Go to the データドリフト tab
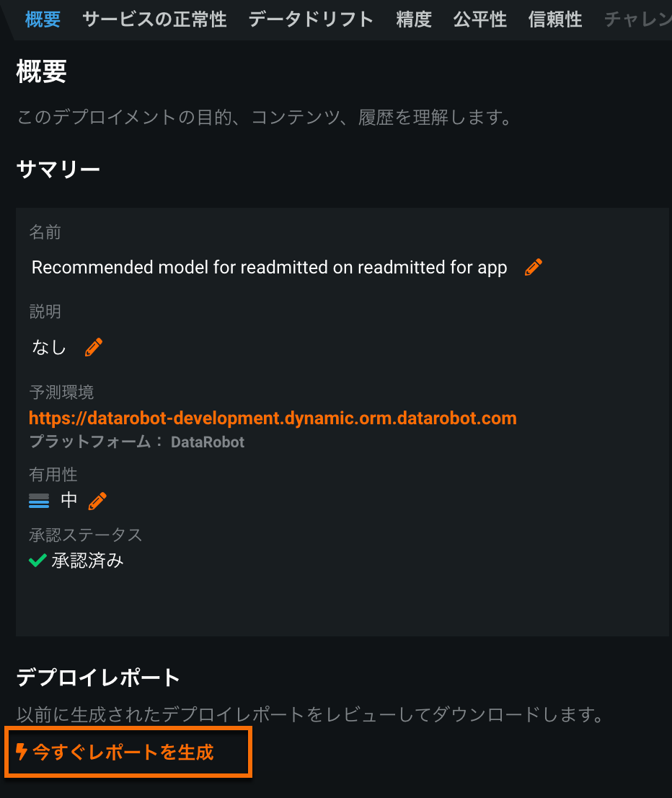This screenshot has height=798, width=672. (311, 19)
